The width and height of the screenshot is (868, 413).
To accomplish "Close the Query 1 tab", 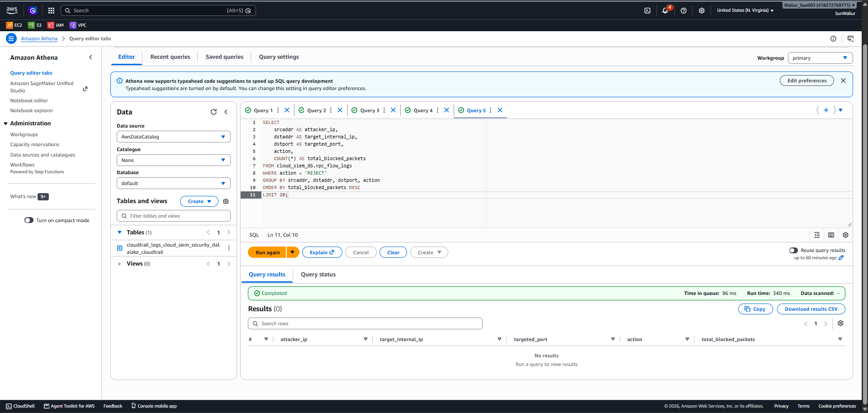I will [287, 110].
